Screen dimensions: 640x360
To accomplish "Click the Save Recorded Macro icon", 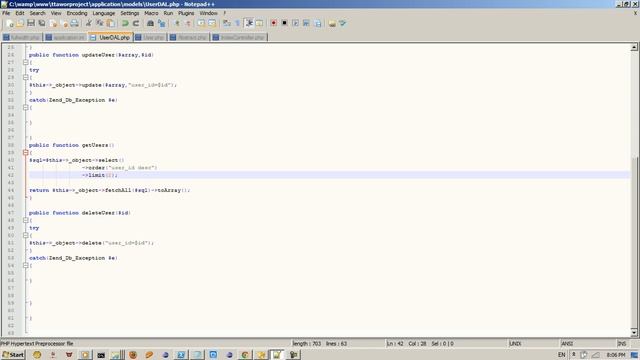I will [x=318, y=23].
